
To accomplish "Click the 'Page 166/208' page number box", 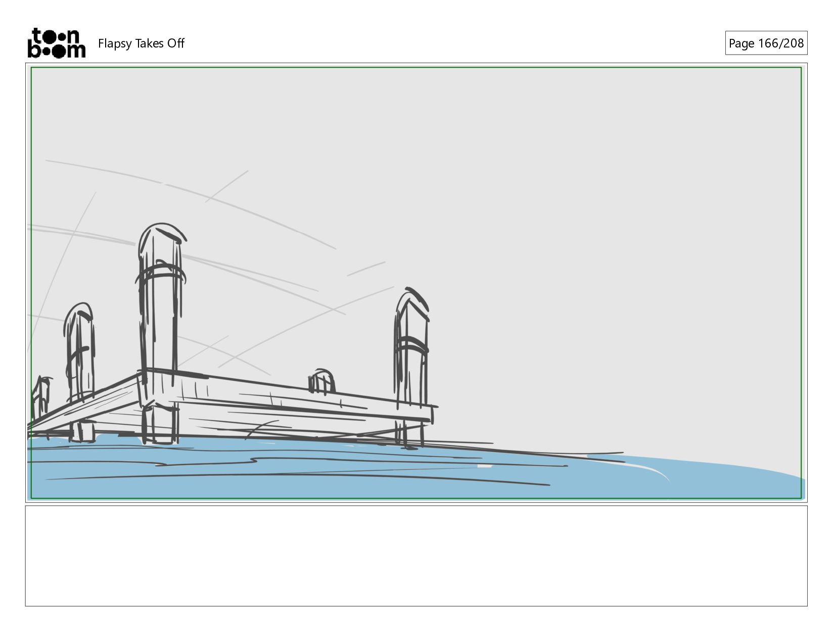I will 766,43.
